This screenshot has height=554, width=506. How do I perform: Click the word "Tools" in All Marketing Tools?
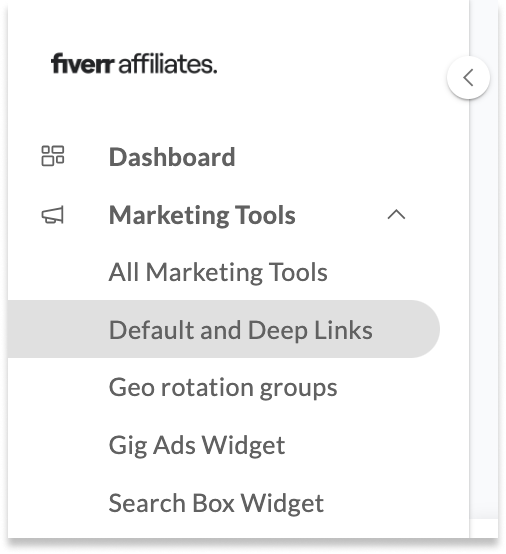(x=298, y=272)
